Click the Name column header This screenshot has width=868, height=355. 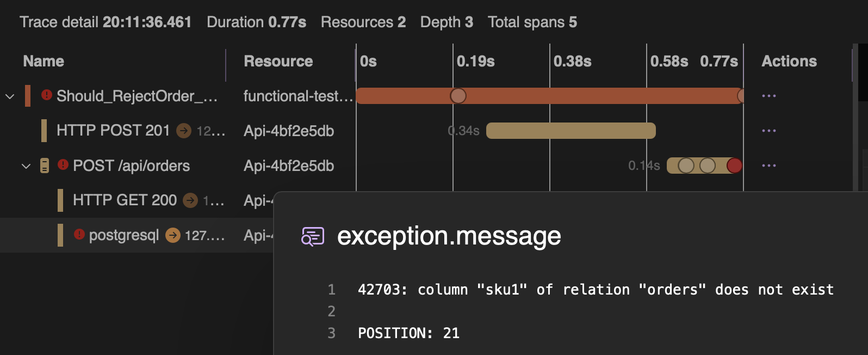tap(44, 61)
